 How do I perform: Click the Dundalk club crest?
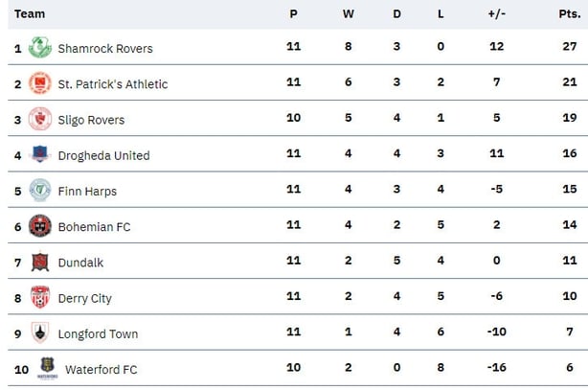pyautogui.click(x=40, y=262)
